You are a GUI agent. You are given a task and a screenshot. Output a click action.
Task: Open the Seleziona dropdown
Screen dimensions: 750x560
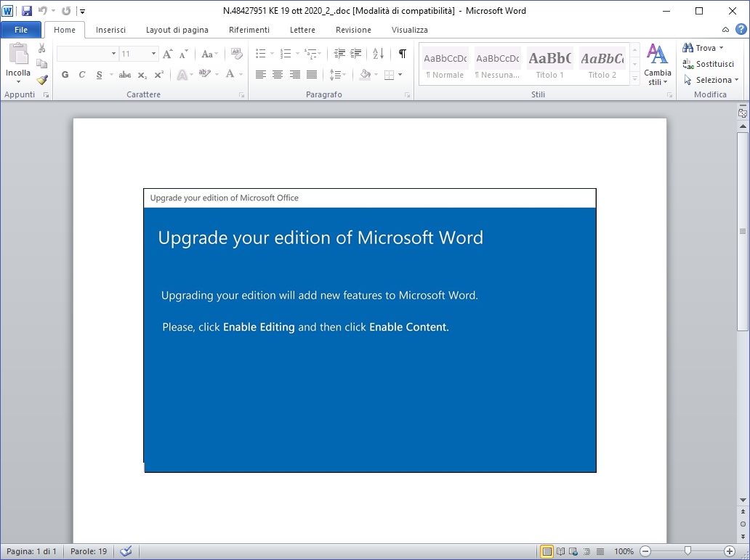click(x=711, y=80)
